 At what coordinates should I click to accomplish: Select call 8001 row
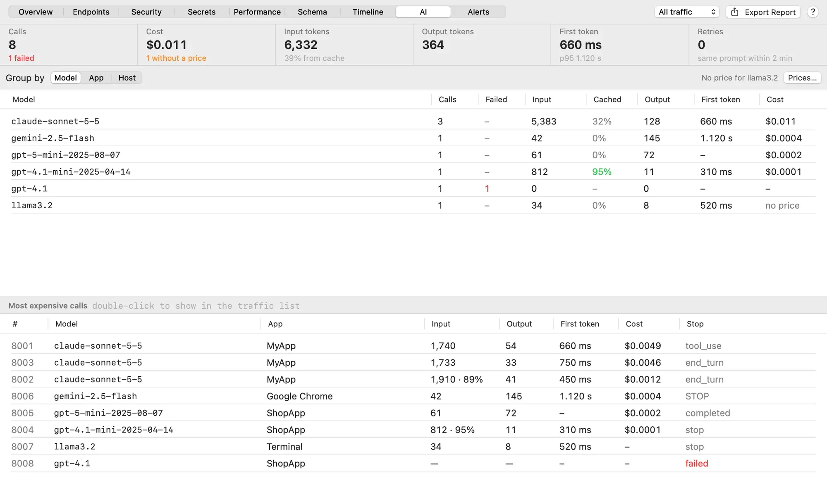coord(413,346)
